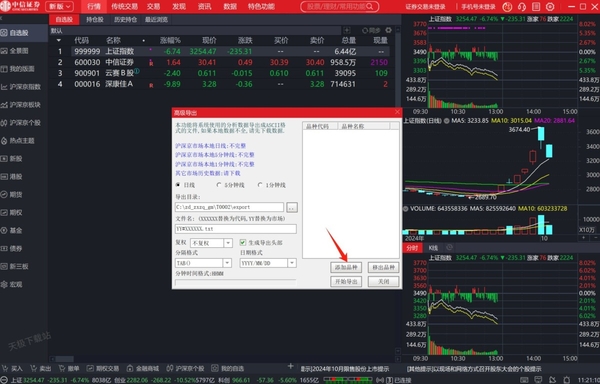Click the 开始导出 button
Screen dimensions: 600x384
[x=346, y=281]
